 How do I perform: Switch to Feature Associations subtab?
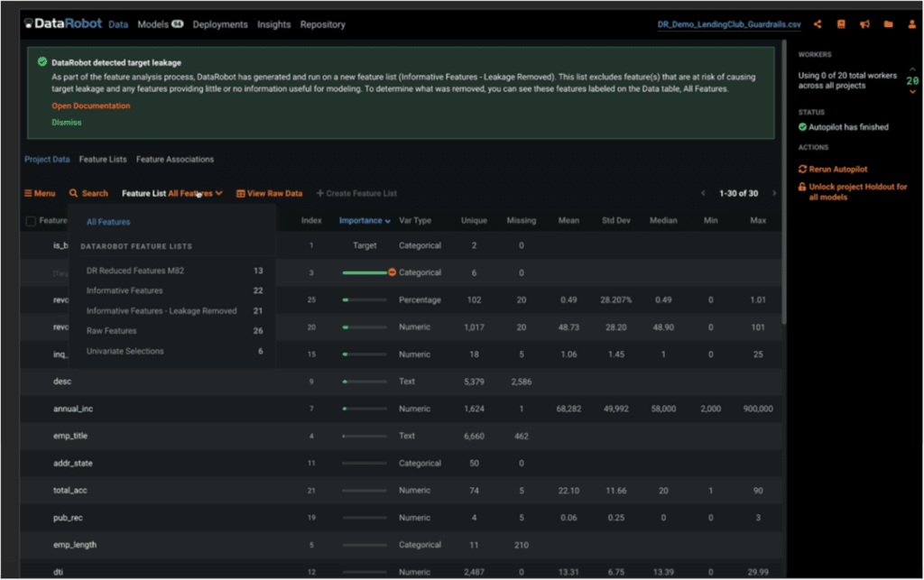click(175, 159)
